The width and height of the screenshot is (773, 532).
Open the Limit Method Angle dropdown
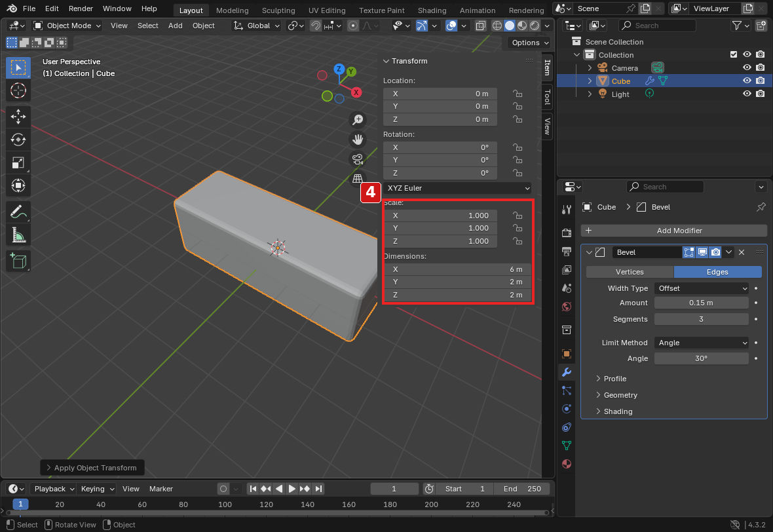pos(702,343)
